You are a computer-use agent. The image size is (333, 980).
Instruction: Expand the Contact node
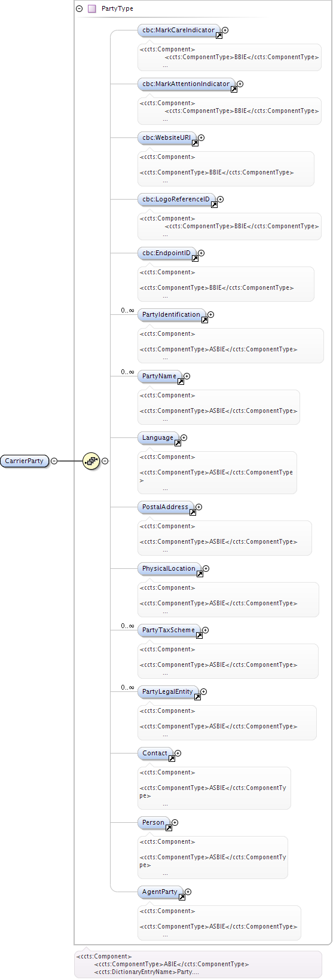[x=178, y=754]
